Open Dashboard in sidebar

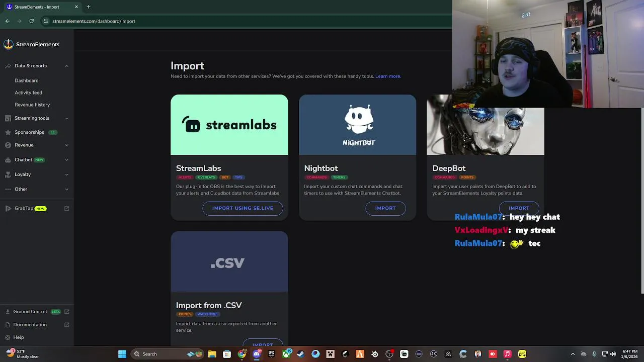tap(27, 80)
